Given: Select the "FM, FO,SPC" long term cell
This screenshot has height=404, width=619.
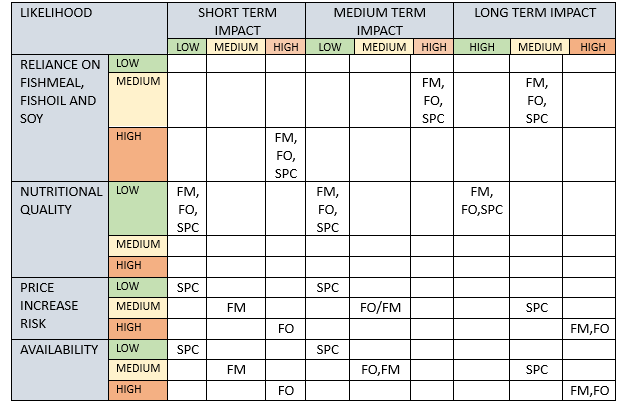Looking at the screenshot, I should pos(481,199).
